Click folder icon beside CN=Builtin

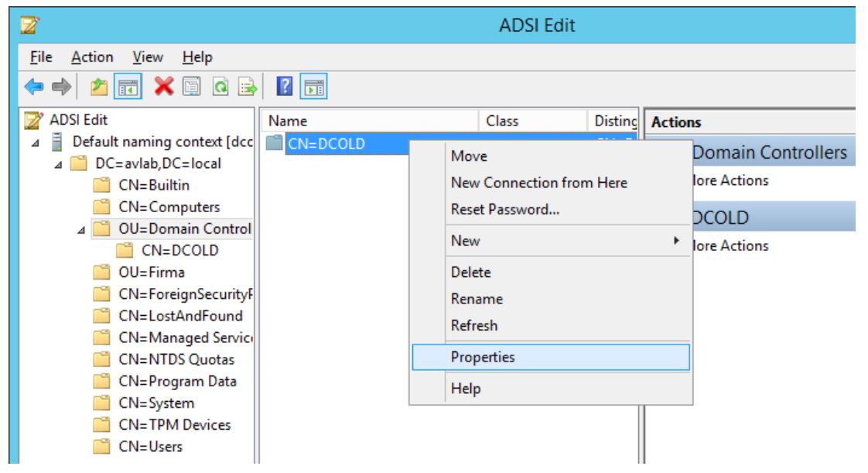pos(101,185)
